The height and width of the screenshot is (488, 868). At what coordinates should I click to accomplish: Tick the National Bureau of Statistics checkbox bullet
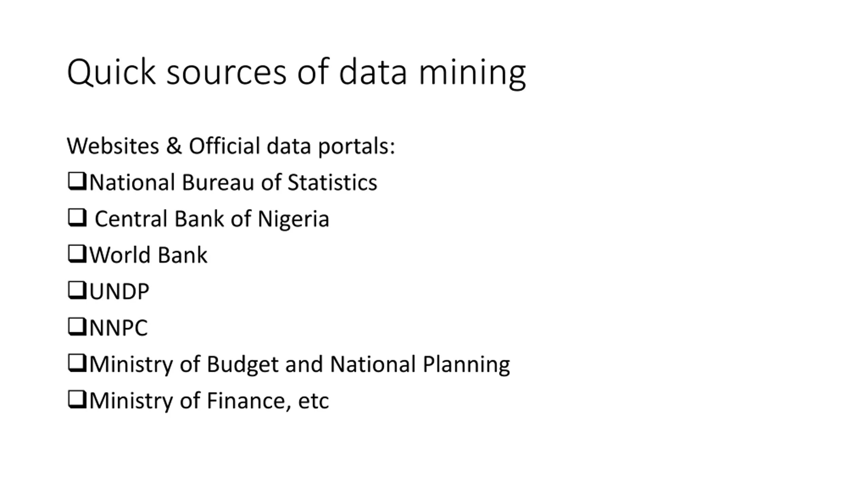(77, 181)
